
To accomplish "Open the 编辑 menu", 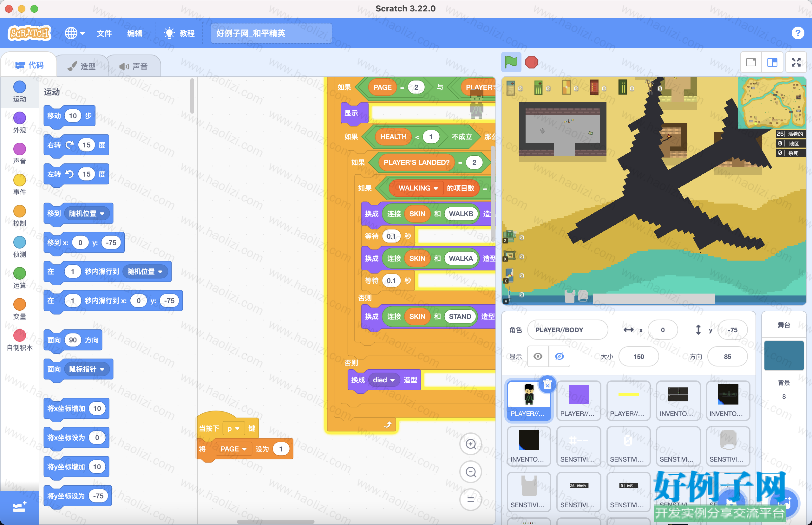I will [135, 33].
